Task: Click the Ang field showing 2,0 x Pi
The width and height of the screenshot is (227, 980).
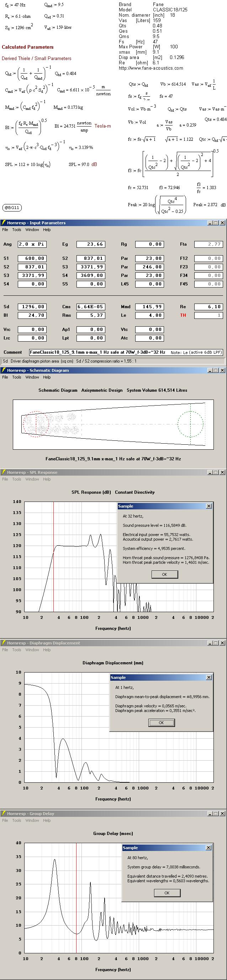Action: click(32, 244)
